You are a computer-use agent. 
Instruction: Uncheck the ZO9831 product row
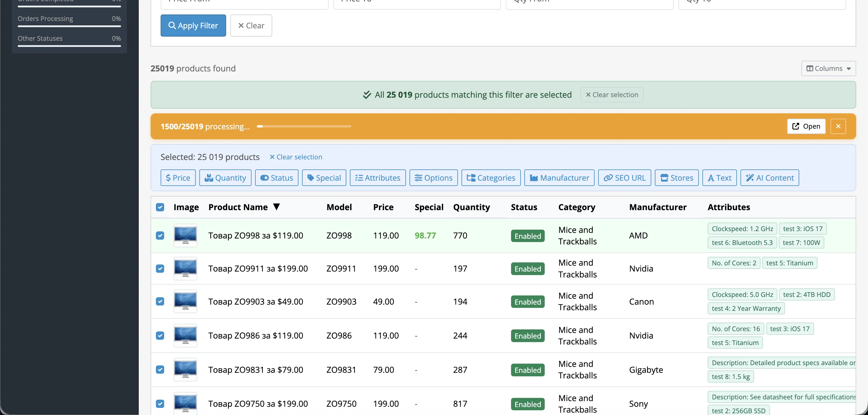160,370
